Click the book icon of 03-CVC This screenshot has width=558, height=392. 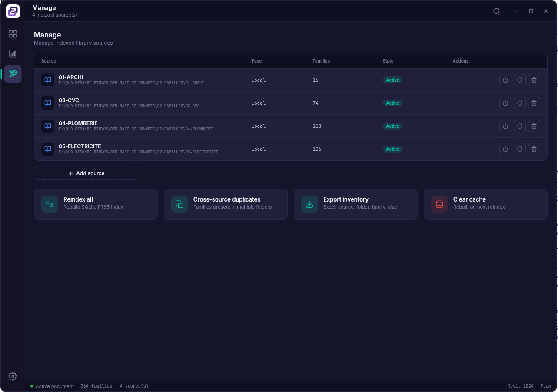[x=48, y=103]
